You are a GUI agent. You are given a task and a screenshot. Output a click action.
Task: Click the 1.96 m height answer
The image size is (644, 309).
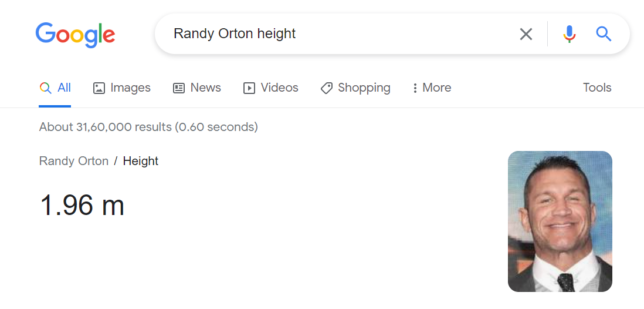(82, 205)
